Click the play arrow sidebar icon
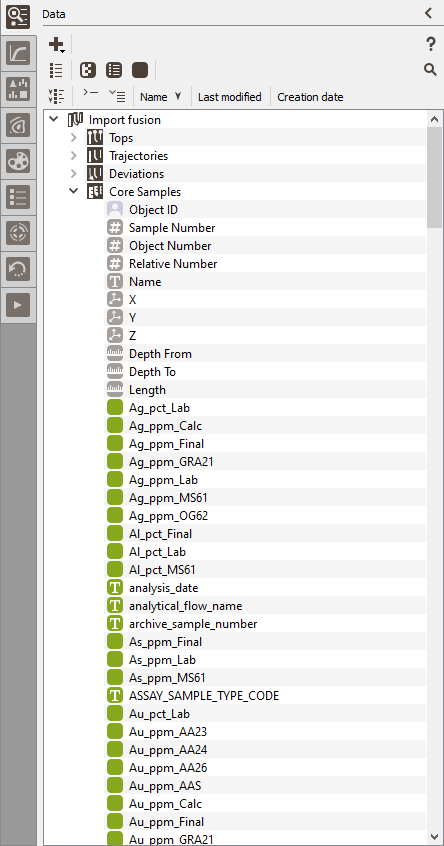Viewport: 444px width, 846px height. (18, 305)
